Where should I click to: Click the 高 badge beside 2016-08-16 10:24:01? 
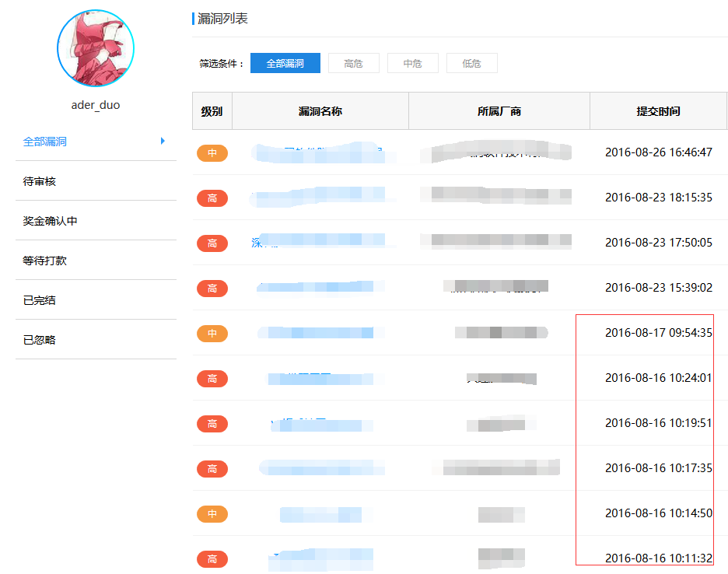[x=212, y=379]
